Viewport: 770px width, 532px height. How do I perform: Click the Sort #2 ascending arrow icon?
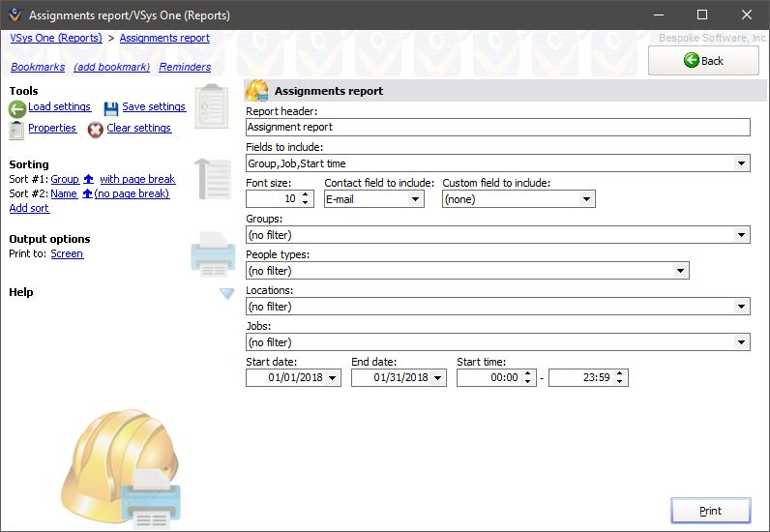point(86,194)
